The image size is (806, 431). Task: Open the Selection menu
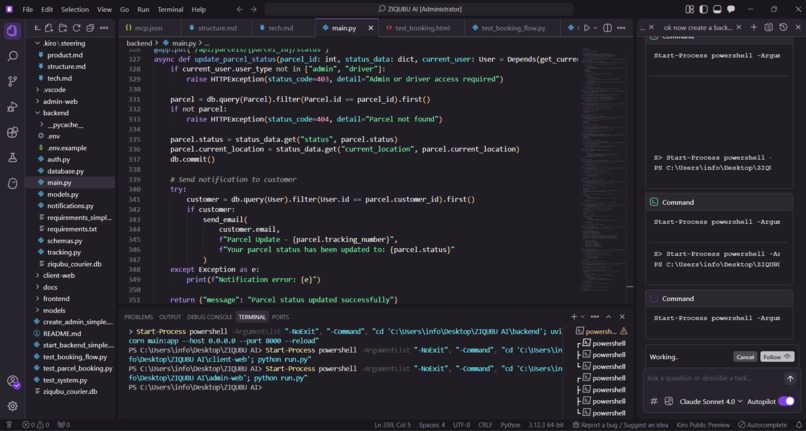coord(75,9)
